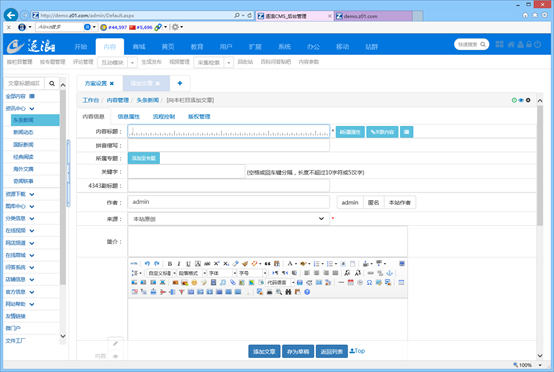Expand the 图库中心 sidebar category
Viewport: 554px width, 372px height.
click(20, 206)
